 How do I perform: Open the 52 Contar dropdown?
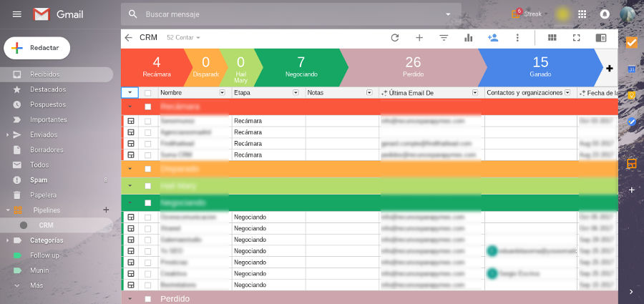tap(184, 38)
